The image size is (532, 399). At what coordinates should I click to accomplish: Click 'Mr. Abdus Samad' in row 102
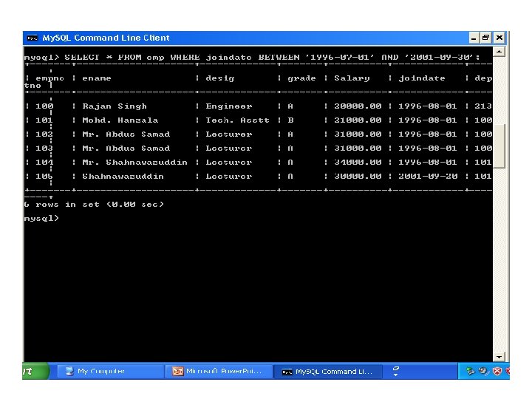click(126, 134)
